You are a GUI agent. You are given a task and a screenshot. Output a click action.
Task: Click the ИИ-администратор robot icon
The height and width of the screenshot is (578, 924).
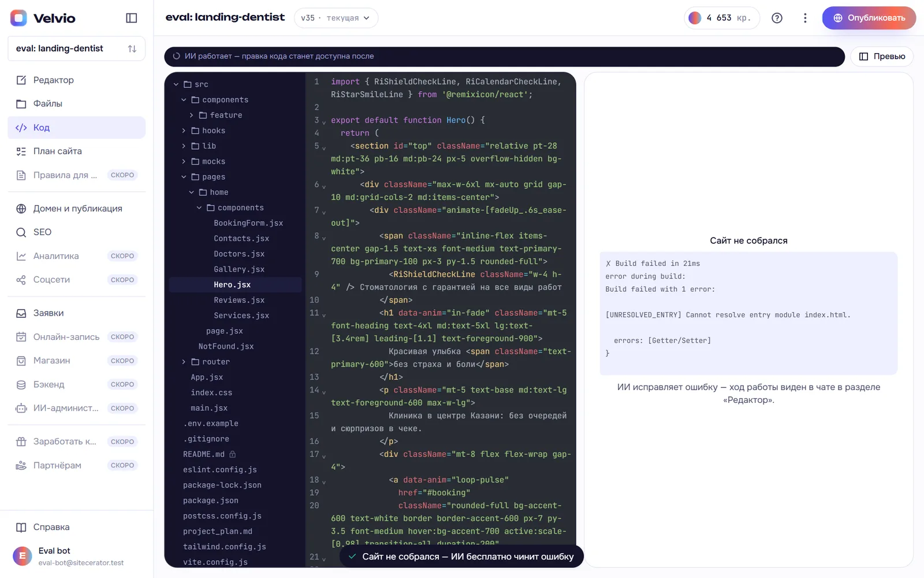pos(21,408)
